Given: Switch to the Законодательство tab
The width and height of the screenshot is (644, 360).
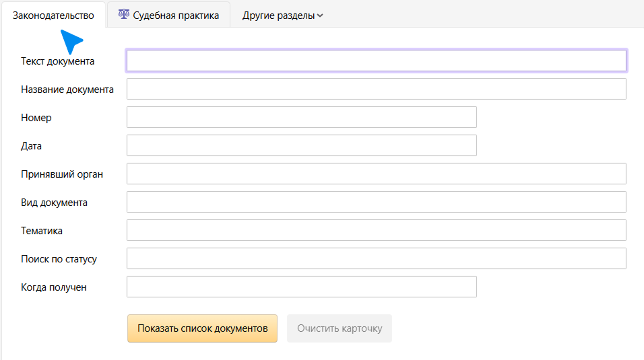Looking at the screenshot, I should coord(53,15).
